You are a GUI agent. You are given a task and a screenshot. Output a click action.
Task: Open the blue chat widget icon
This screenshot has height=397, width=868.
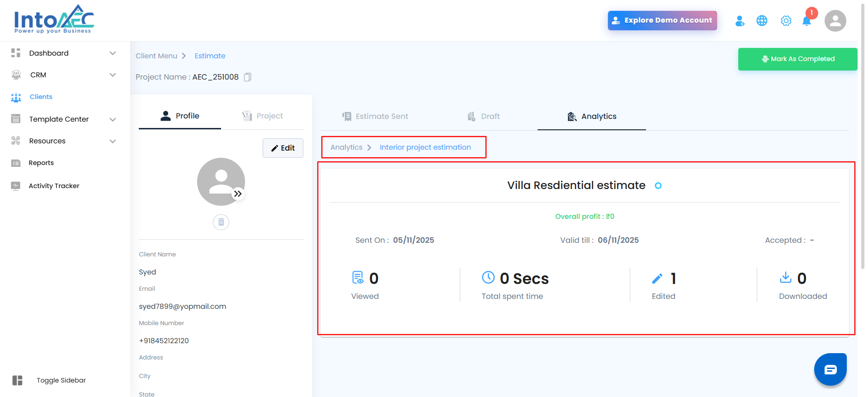(x=830, y=369)
